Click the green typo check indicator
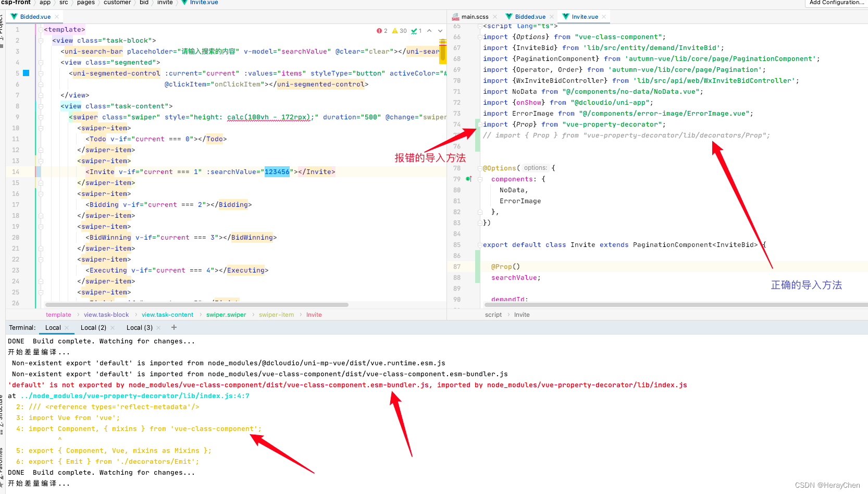Viewport: 868px width, 494px height. [x=416, y=31]
